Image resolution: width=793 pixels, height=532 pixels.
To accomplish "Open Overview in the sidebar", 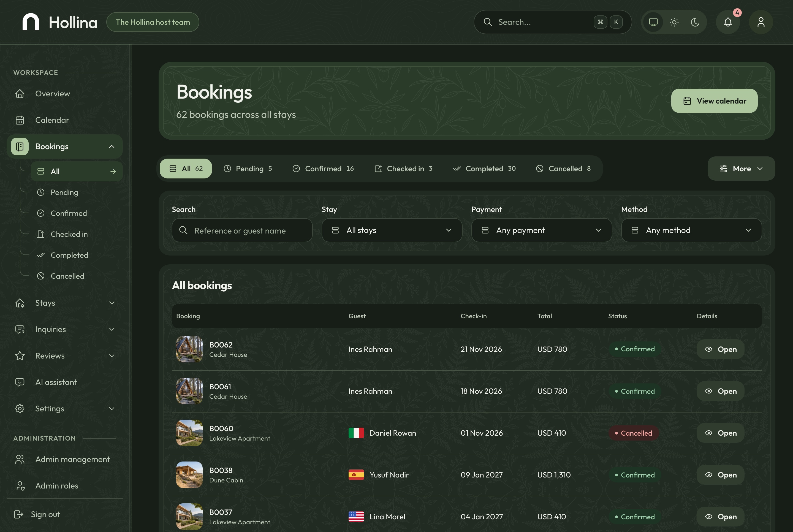I will click(64, 94).
